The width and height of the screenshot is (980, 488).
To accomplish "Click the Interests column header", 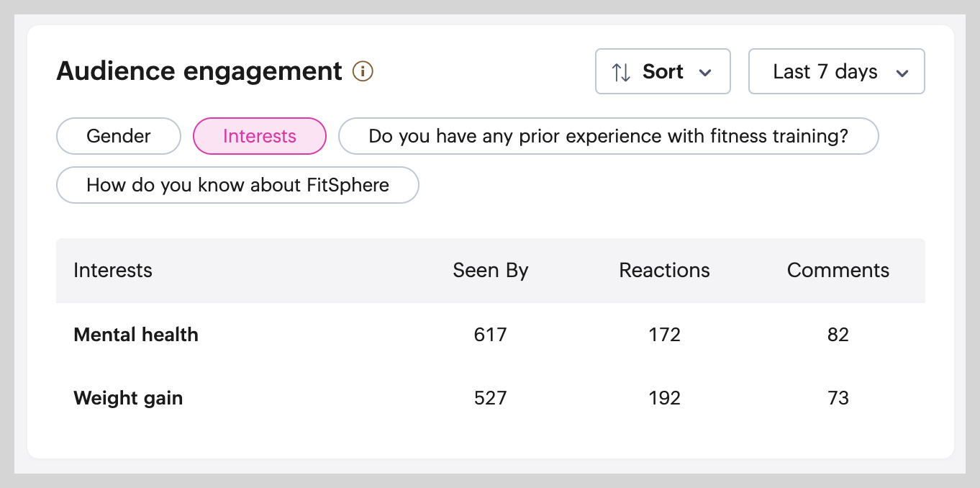I will tap(113, 271).
